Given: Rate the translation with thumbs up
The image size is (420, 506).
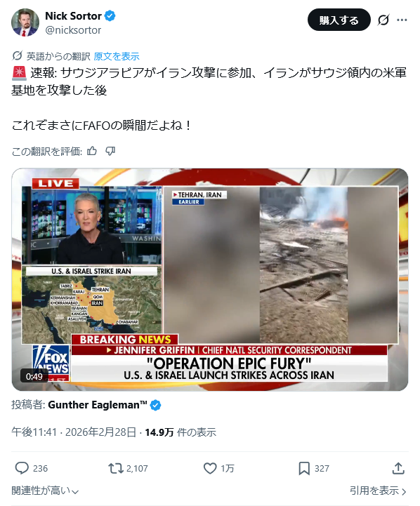Looking at the screenshot, I should pos(92,151).
